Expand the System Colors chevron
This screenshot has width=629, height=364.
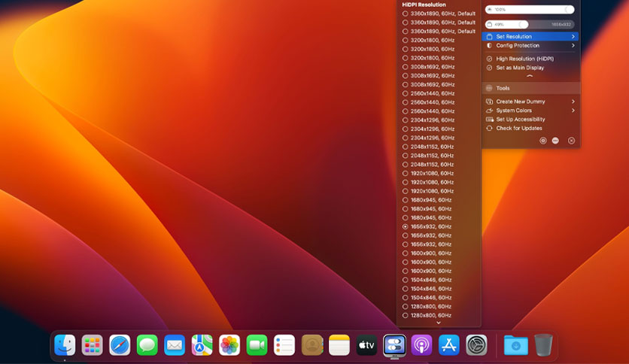pos(573,111)
